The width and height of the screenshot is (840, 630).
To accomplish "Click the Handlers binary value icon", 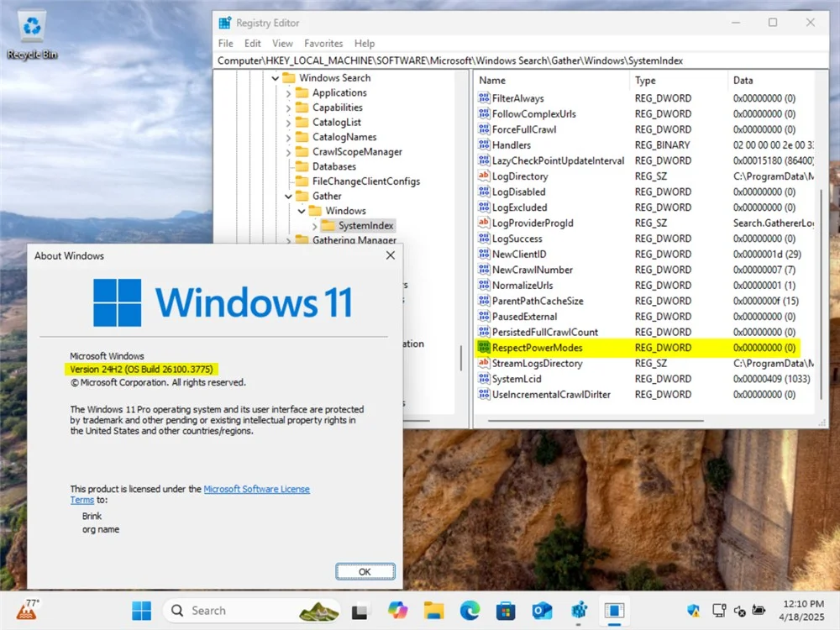I will (484, 144).
